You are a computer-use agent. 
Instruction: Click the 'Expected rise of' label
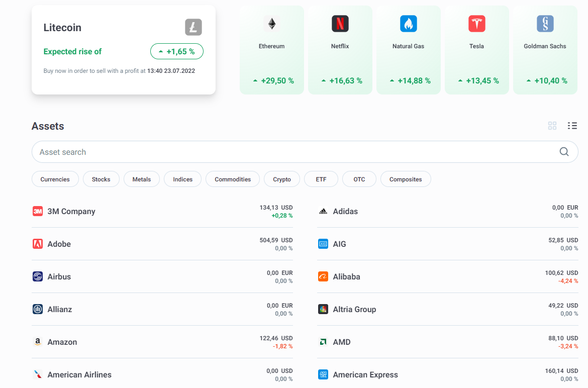click(x=72, y=52)
